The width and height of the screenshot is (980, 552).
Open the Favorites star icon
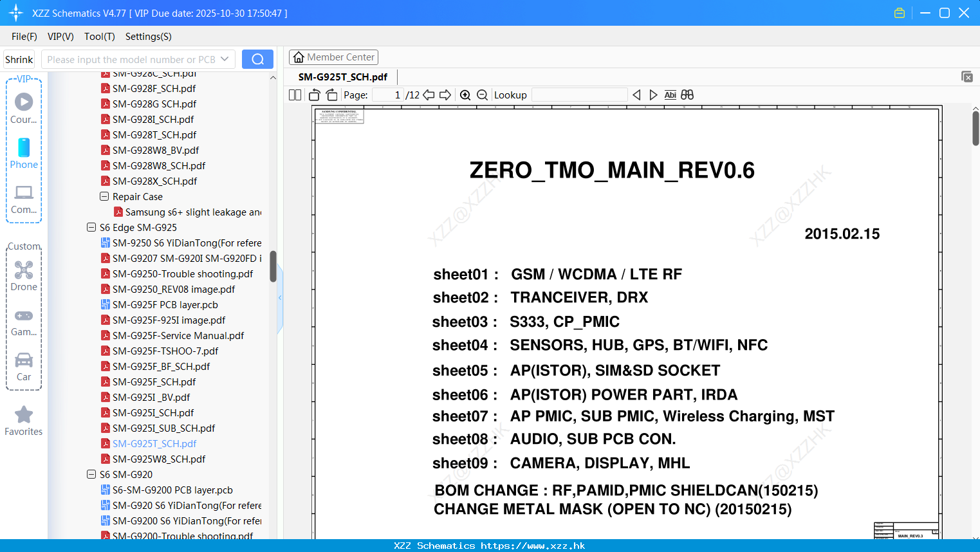coord(24,414)
